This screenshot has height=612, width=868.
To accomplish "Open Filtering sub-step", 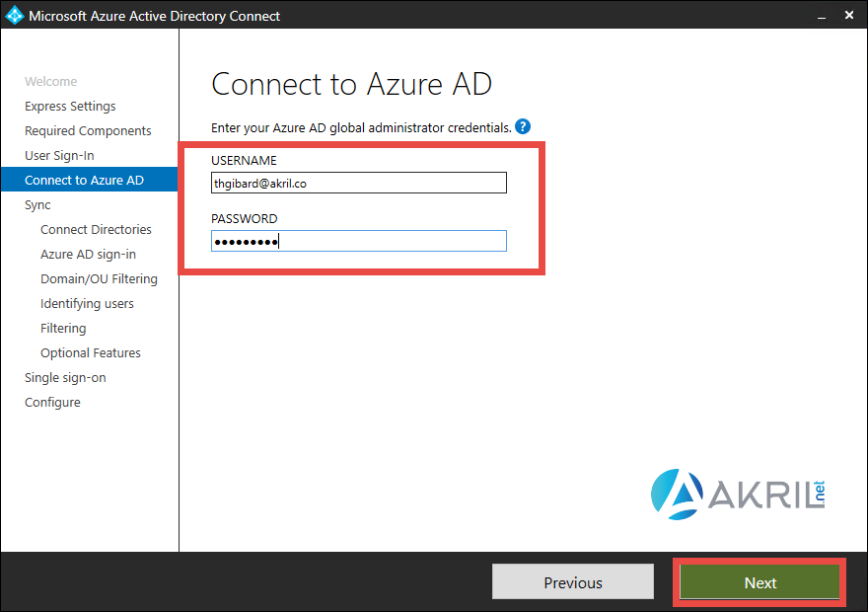I will (63, 328).
